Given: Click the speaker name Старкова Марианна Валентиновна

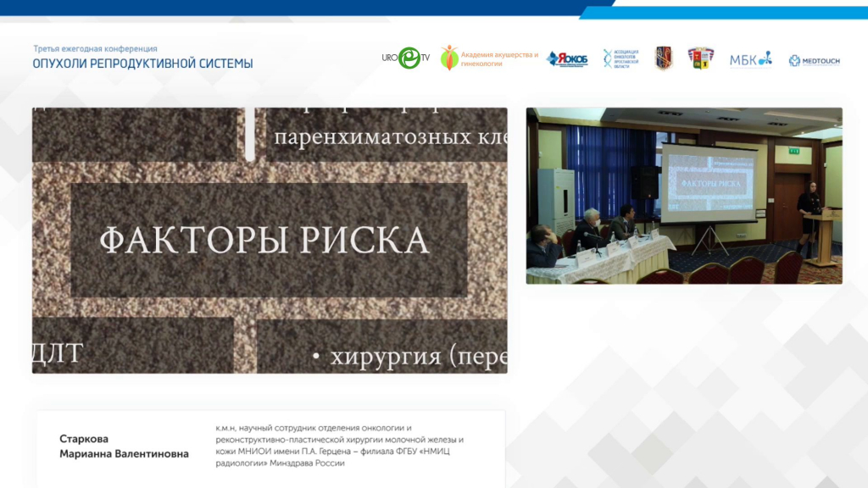Looking at the screenshot, I should [x=124, y=446].
